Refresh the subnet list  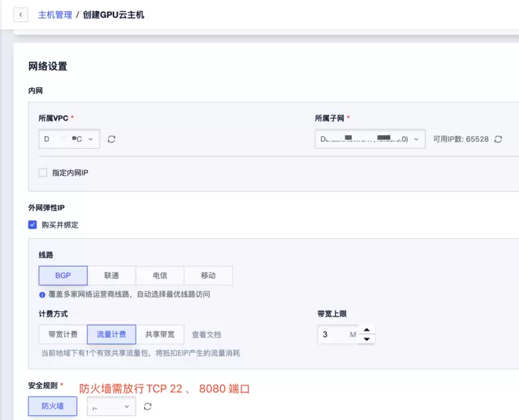[498, 139]
